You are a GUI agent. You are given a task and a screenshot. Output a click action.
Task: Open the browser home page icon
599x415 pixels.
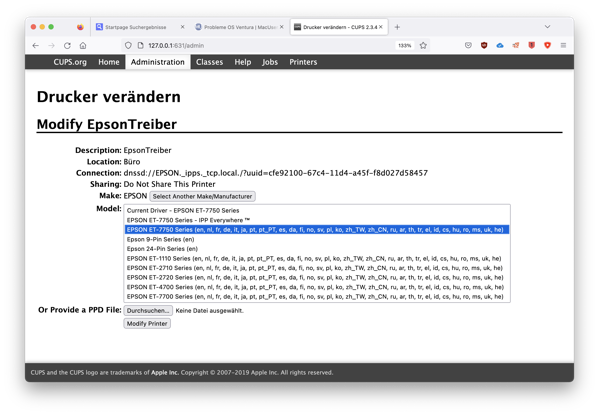83,45
